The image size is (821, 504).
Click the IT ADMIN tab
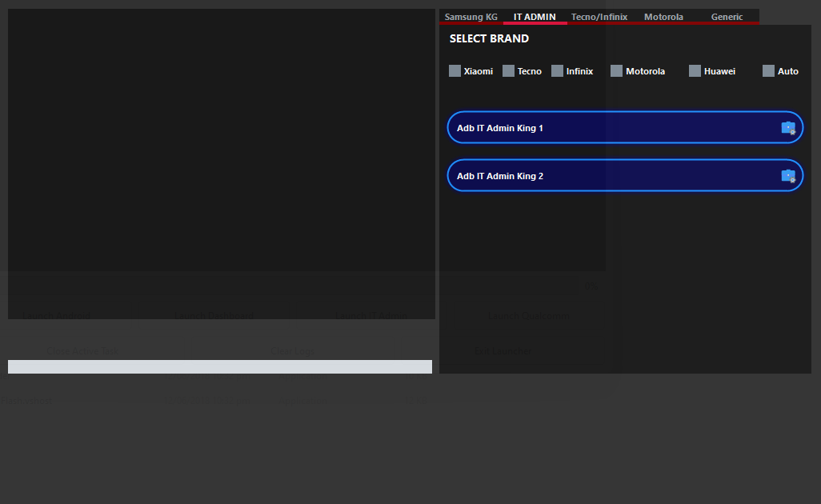[534, 16]
